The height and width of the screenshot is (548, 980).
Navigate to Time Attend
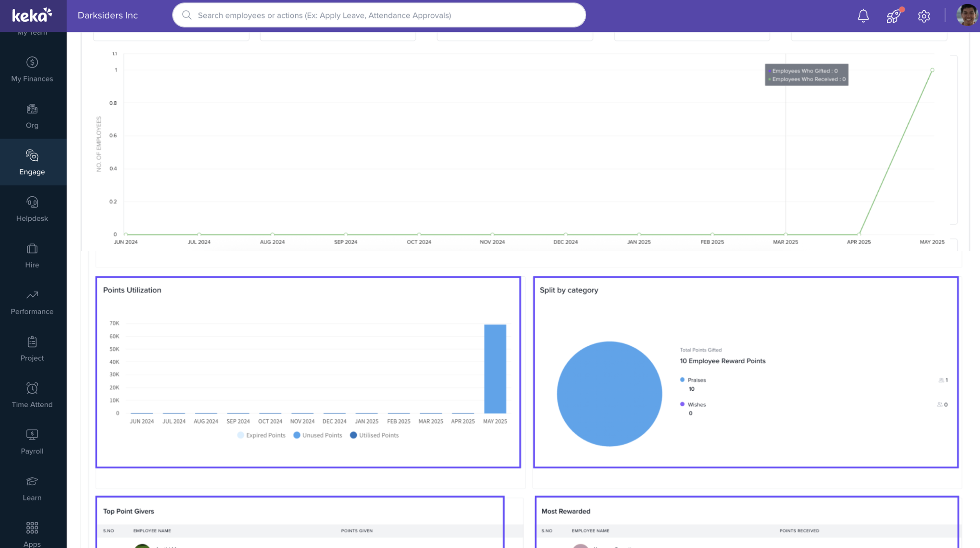[x=32, y=396]
